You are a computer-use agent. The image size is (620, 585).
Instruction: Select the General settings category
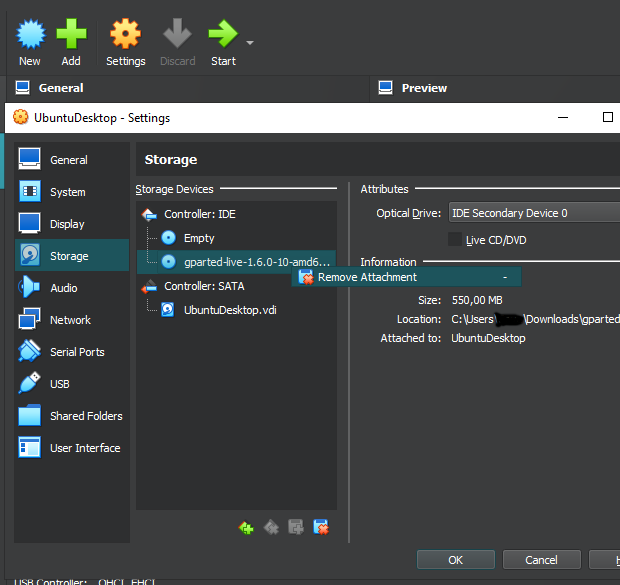pos(72,160)
